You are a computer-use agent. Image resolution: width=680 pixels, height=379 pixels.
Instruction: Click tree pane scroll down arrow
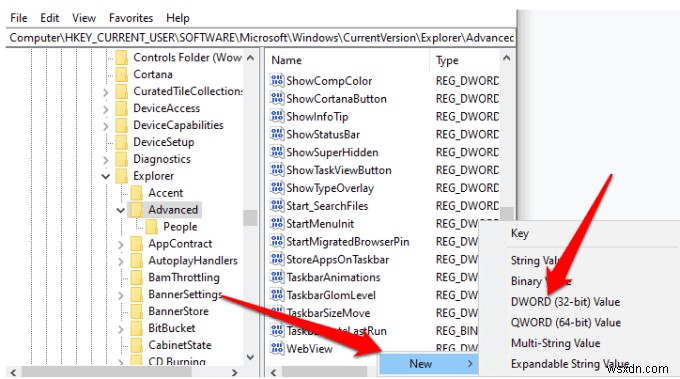[x=250, y=357]
